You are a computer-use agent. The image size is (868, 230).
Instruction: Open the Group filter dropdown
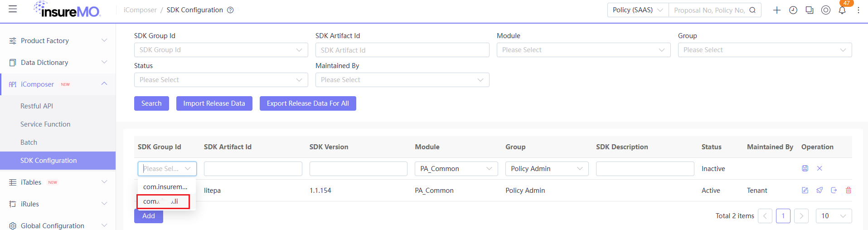coord(765,50)
